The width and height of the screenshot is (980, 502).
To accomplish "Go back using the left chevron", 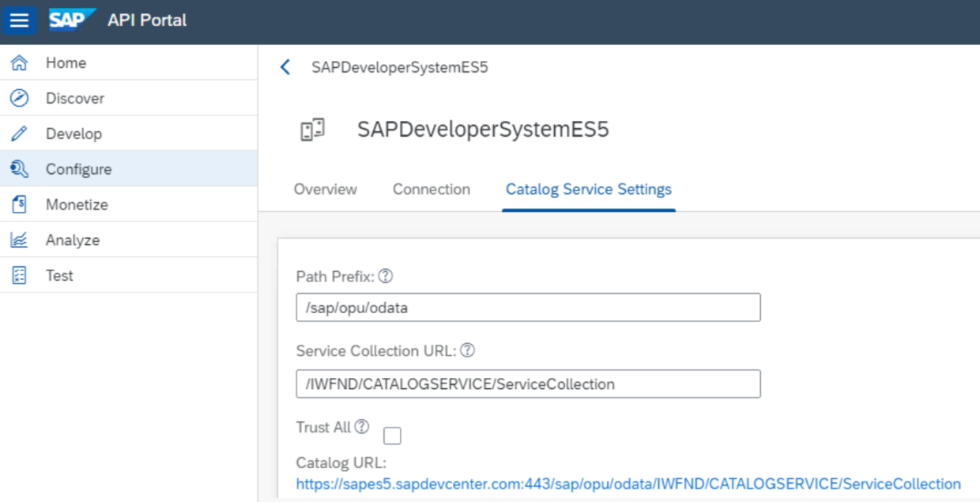I will [285, 67].
